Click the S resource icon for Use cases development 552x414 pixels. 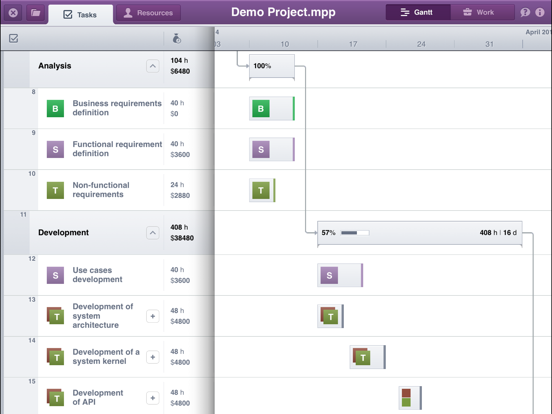pos(55,275)
